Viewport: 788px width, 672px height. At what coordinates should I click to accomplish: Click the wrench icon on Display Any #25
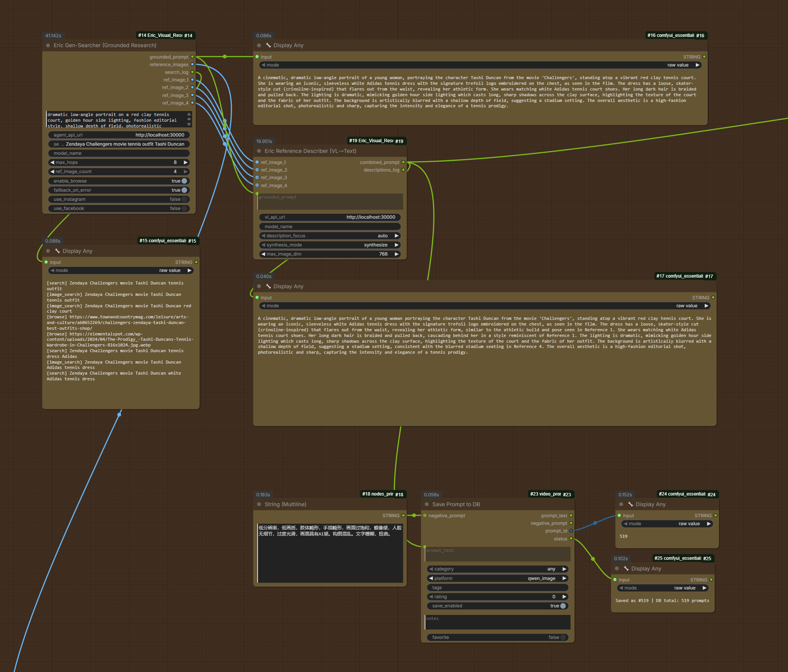click(626, 569)
